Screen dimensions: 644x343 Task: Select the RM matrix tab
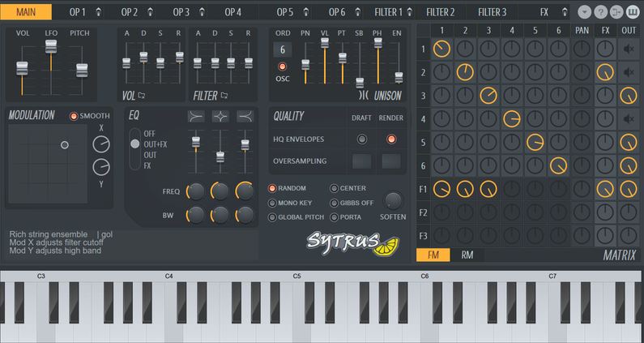pyautogui.click(x=467, y=255)
